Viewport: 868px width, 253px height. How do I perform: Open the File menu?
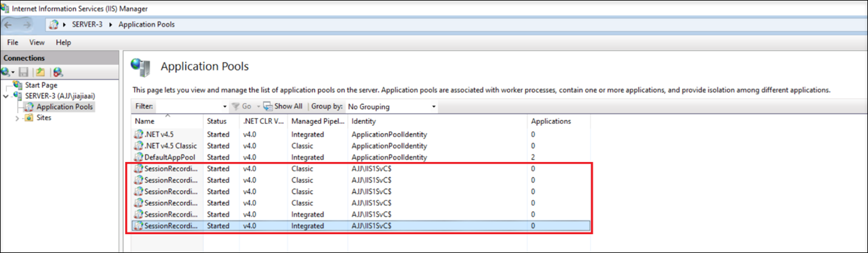click(13, 42)
